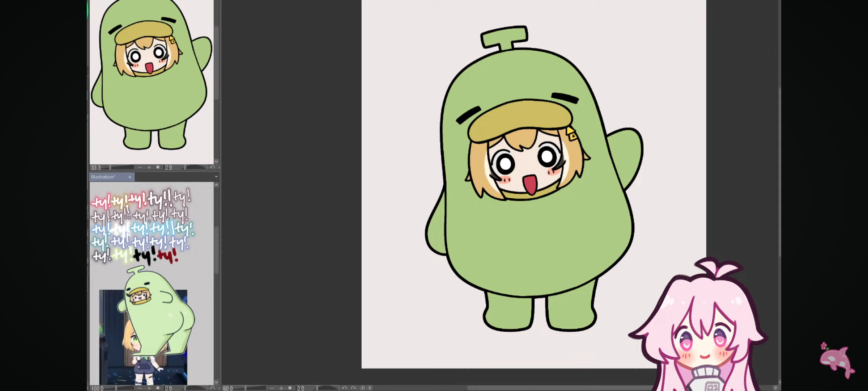Zoom in main canvas with plus icon
This screenshot has height=391, width=868.
[x=281, y=388]
